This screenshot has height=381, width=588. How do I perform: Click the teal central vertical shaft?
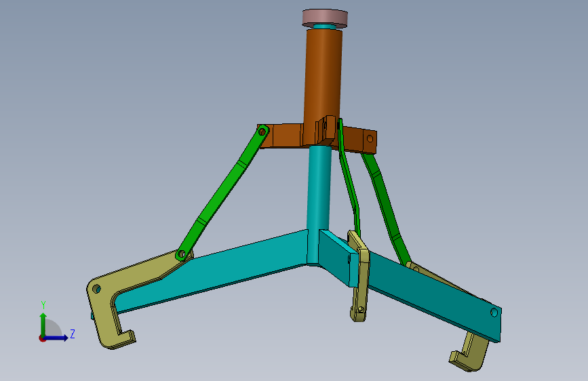(x=319, y=188)
